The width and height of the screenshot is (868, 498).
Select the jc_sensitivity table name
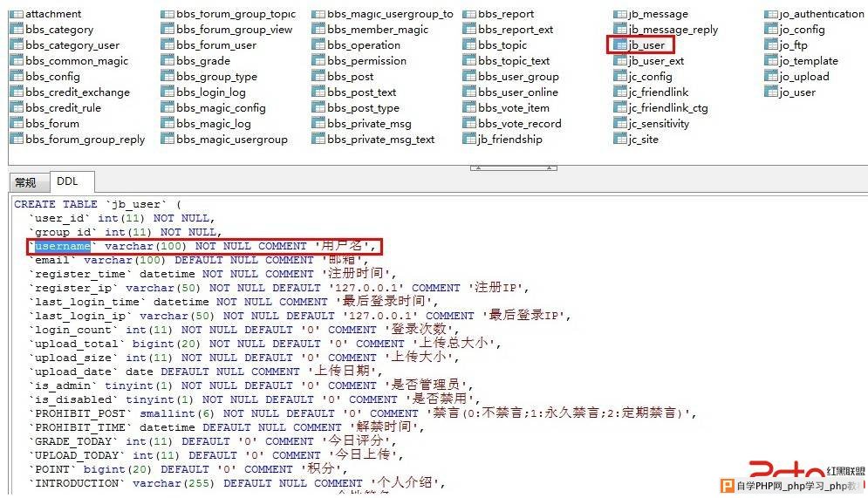[659, 124]
